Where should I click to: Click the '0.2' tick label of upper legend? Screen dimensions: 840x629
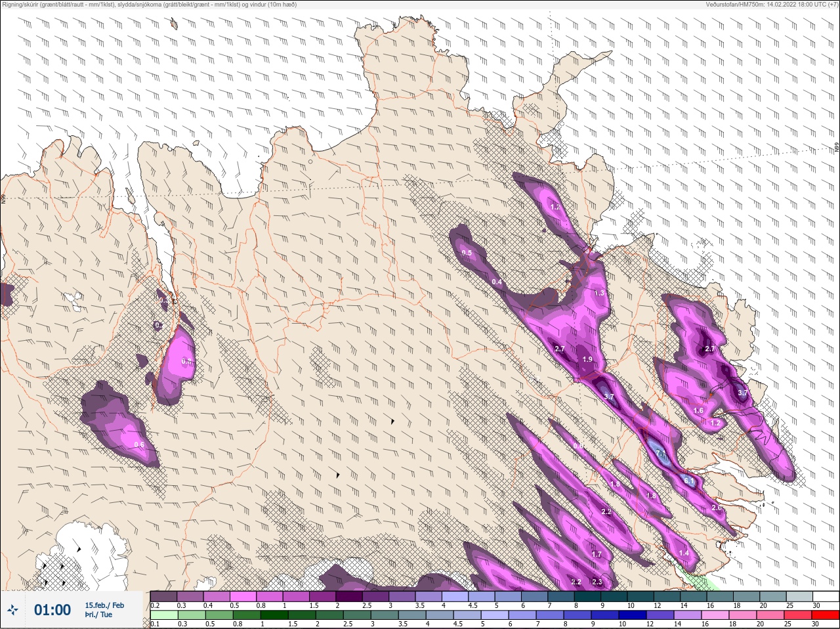[155, 605]
